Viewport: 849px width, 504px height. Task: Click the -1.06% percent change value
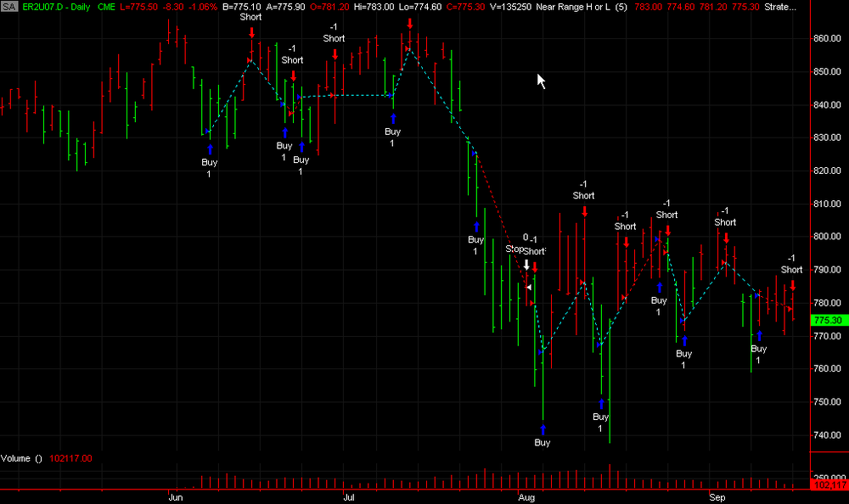[x=203, y=7]
